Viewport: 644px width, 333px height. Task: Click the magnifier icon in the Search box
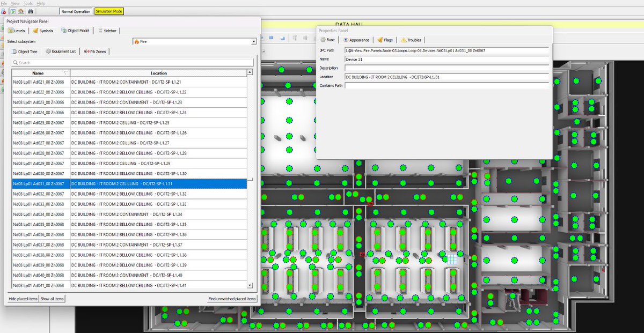[x=15, y=63]
